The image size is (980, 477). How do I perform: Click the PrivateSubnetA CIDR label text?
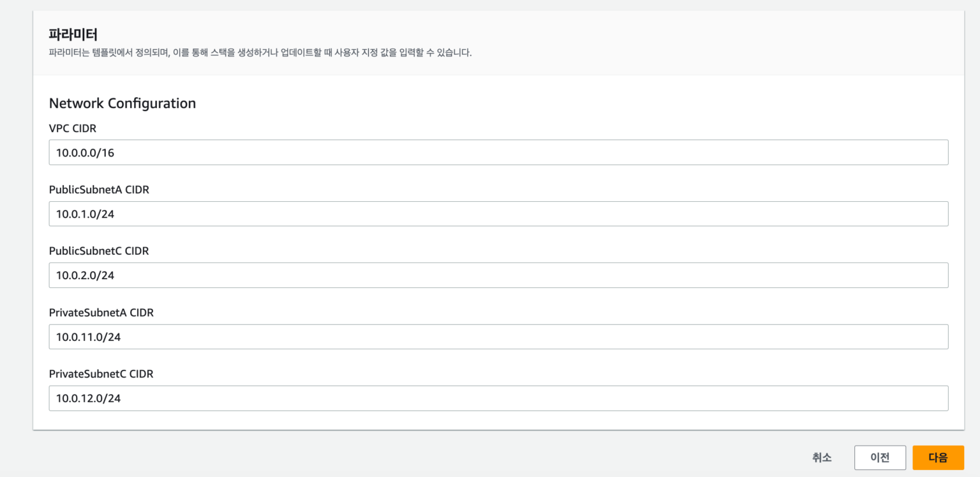pos(101,312)
